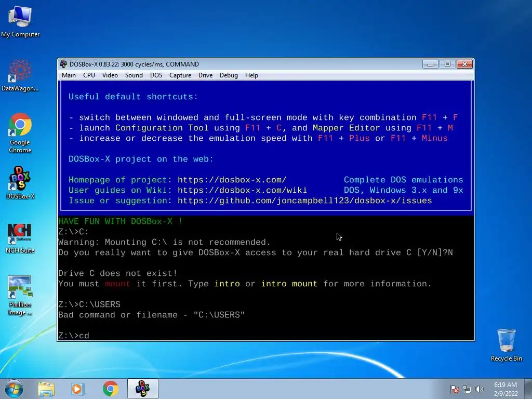Open the Main menu
532x399 pixels.
69,75
